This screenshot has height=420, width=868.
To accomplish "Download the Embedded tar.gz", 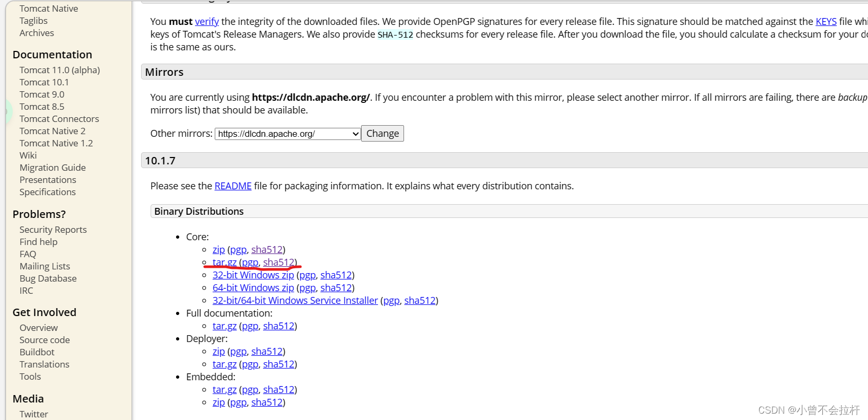I will (x=224, y=390).
